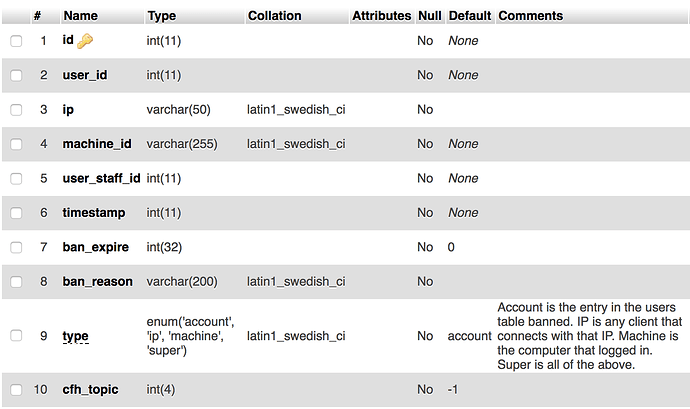Screen dimensions: 690x409
Task: Click the ban_reason column name
Action: pyautogui.click(x=97, y=281)
